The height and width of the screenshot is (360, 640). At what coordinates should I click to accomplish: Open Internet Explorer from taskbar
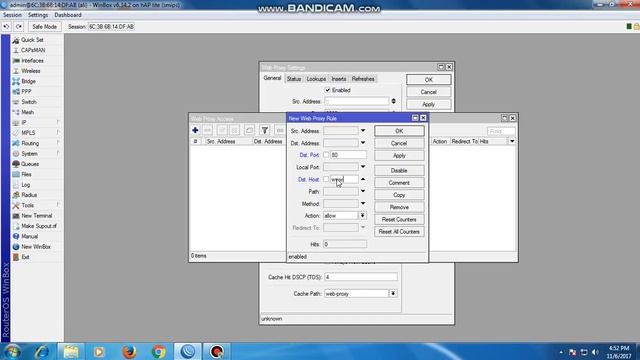pyautogui.click(x=42, y=351)
